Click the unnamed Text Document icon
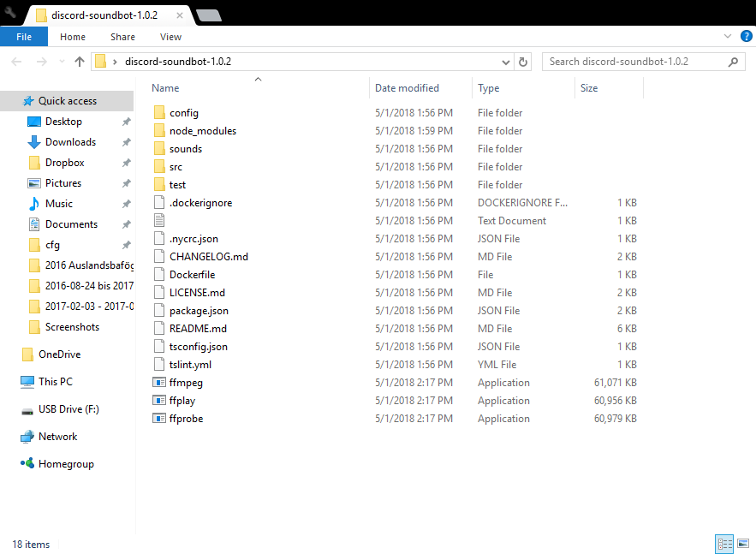 coord(159,221)
